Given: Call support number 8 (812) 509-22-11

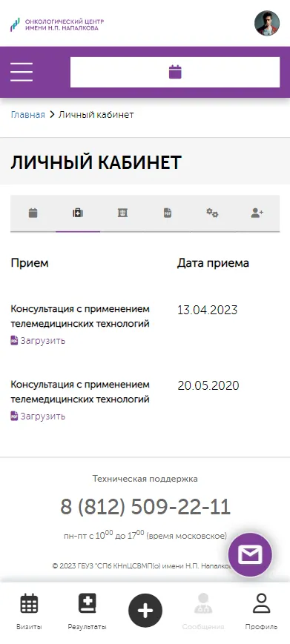Looking at the screenshot, I should point(145,507).
